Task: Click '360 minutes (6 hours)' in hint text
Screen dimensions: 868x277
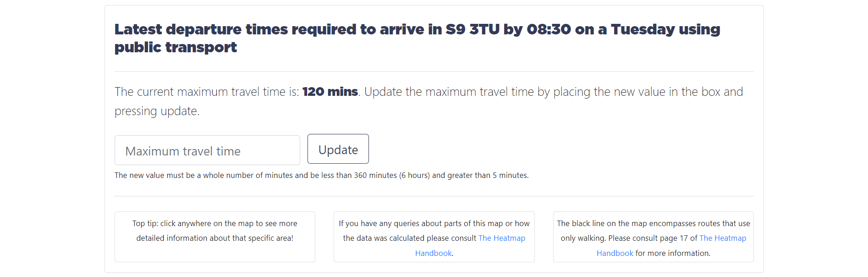Action: [x=392, y=175]
